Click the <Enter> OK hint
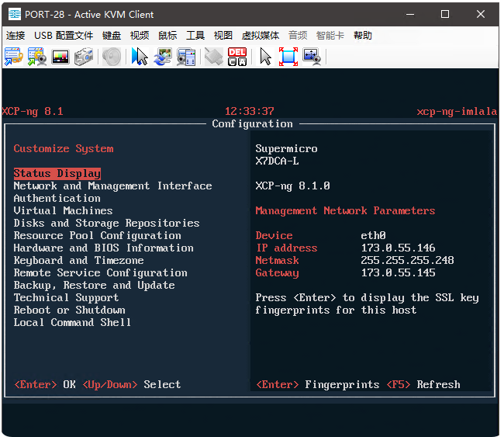Screen dimensions: 504x437 click(45, 384)
